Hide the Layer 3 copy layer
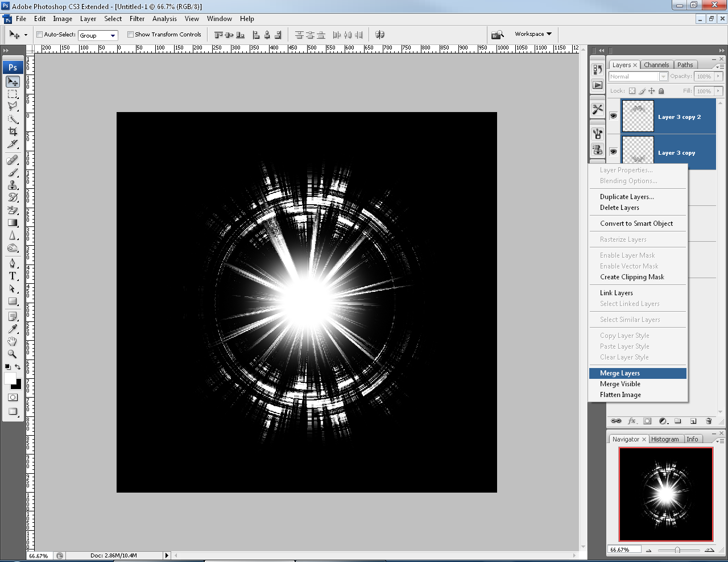728x562 pixels. tap(613, 151)
